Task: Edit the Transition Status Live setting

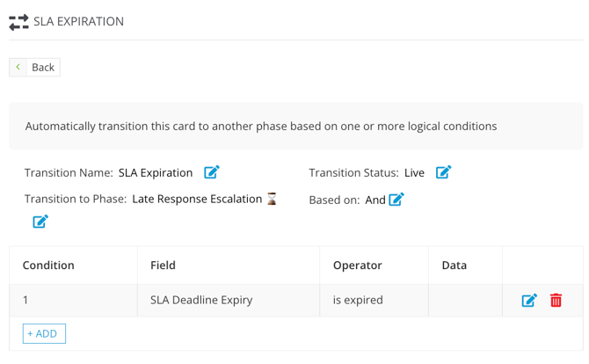Action: point(443,172)
